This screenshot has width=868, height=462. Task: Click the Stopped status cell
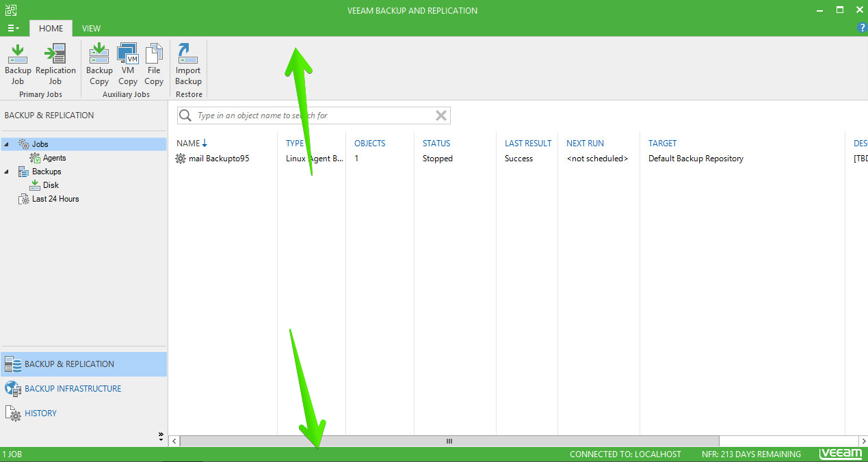pos(438,159)
